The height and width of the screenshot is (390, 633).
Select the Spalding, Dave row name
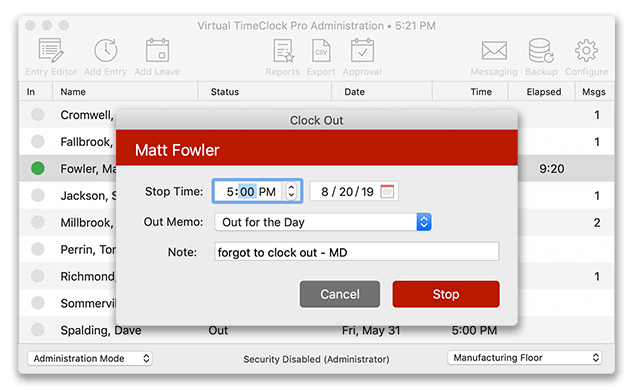click(101, 330)
